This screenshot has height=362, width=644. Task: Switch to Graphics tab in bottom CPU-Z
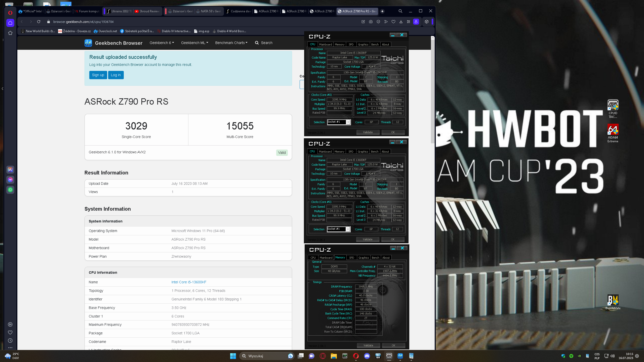[x=364, y=258]
